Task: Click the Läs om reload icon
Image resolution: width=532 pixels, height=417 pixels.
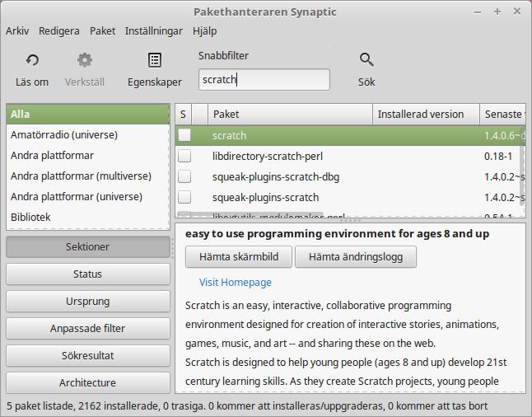Action: coord(32,60)
